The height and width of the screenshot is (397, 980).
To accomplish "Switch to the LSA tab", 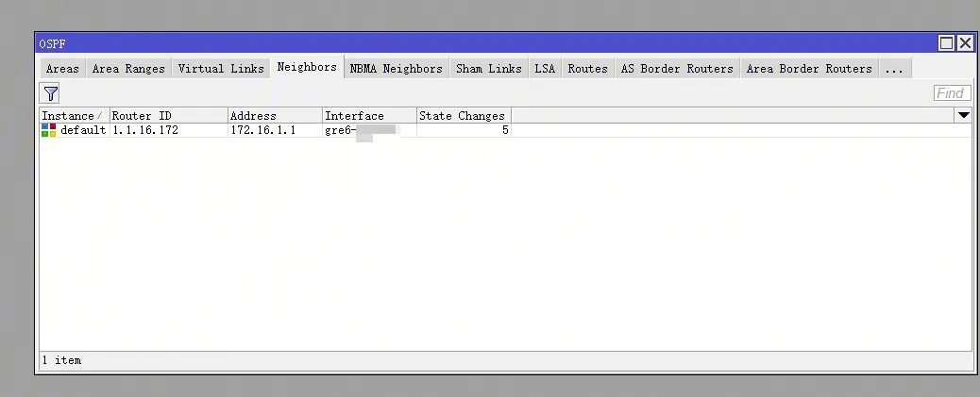I will tap(545, 69).
